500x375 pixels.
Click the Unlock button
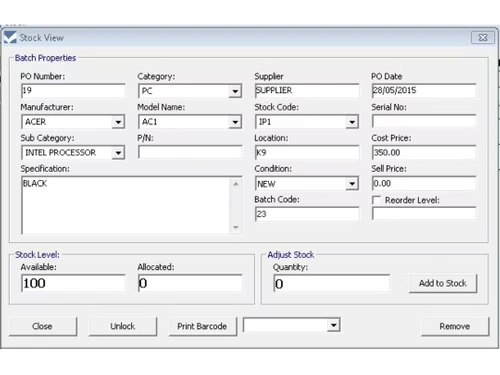122,326
